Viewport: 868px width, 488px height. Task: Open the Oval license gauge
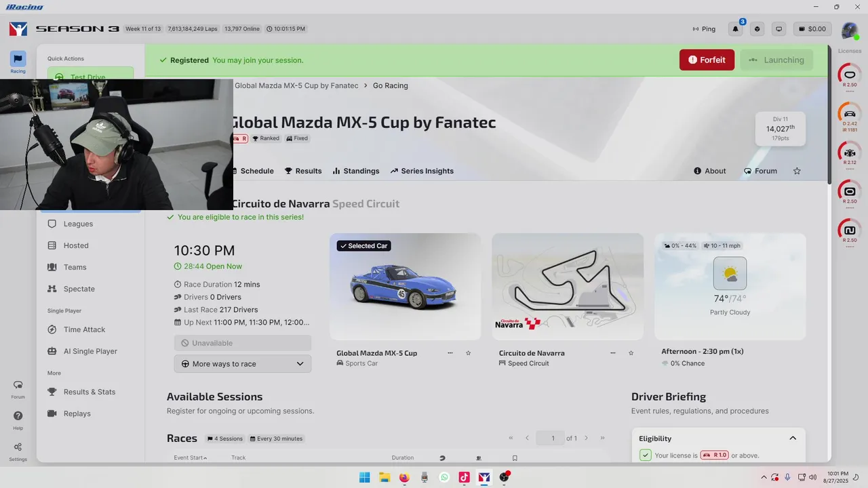(x=849, y=76)
